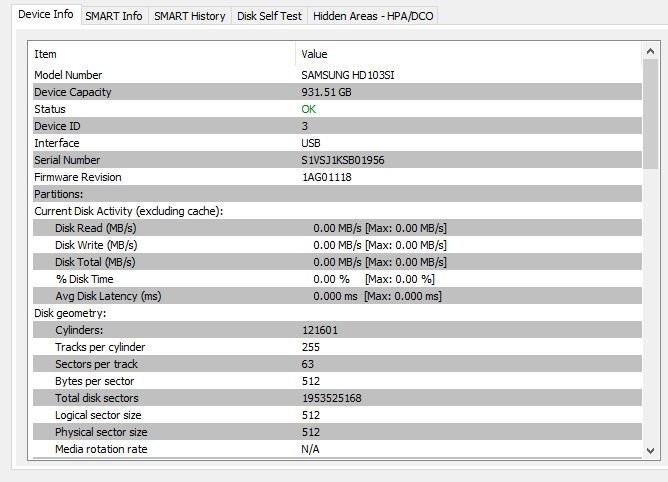Open Hidden Areas - HPA/DCO tab
Screen dimensions: 668x482
pyautogui.click(x=373, y=16)
